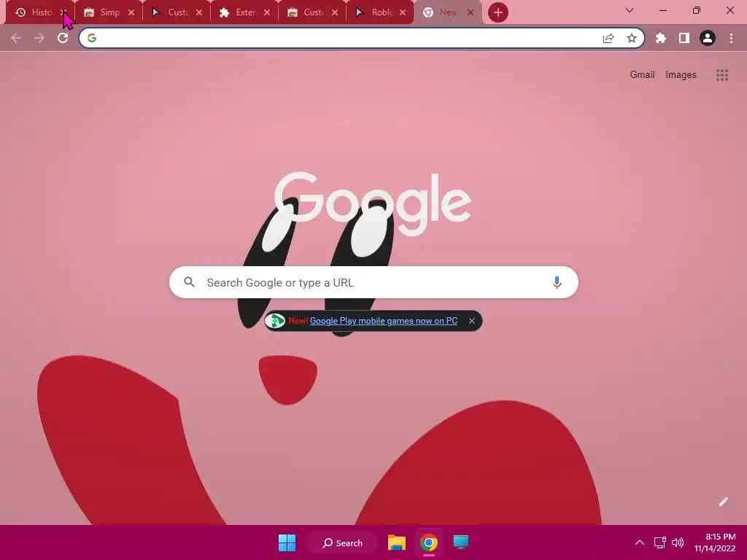Open Gmail link
The width and height of the screenshot is (747, 560).
click(x=642, y=75)
